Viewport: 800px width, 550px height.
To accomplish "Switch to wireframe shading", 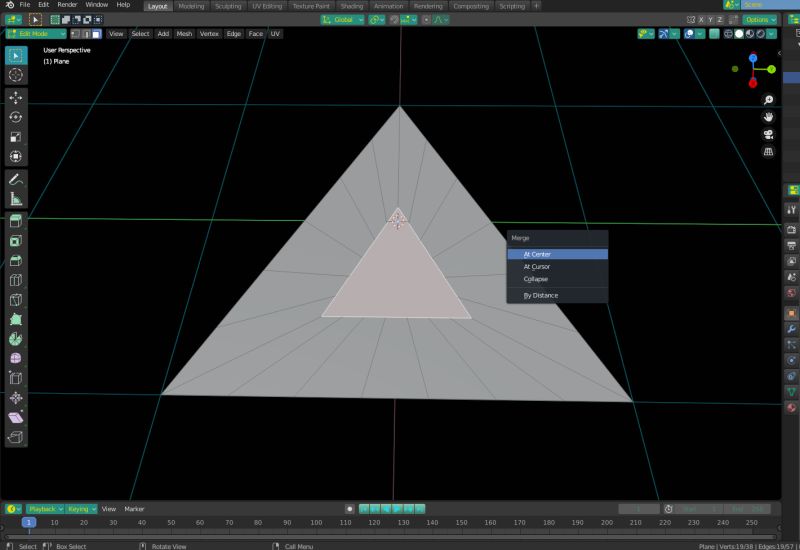I will [728, 34].
